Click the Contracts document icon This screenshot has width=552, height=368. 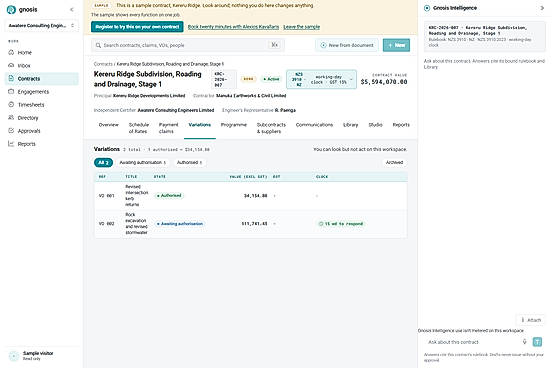point(11,78)
